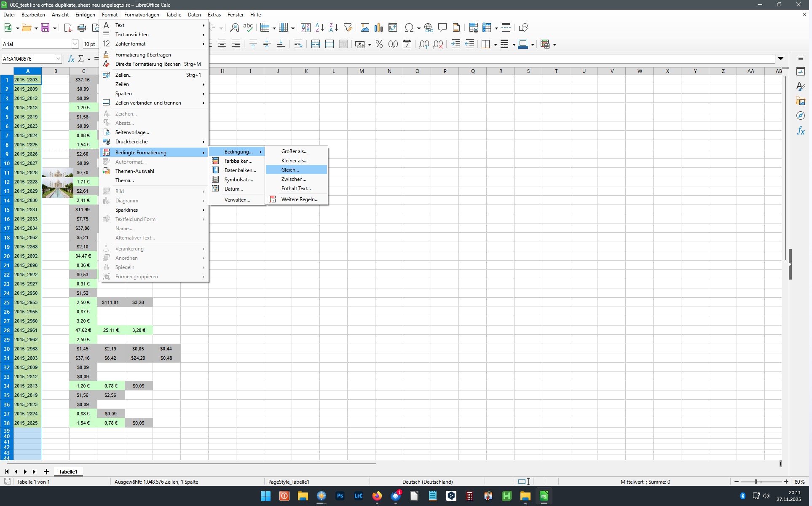This screenshot has width=812, height=506.
Task: Open the Navigator from the sidebar
Action: [x=800, y=116]
